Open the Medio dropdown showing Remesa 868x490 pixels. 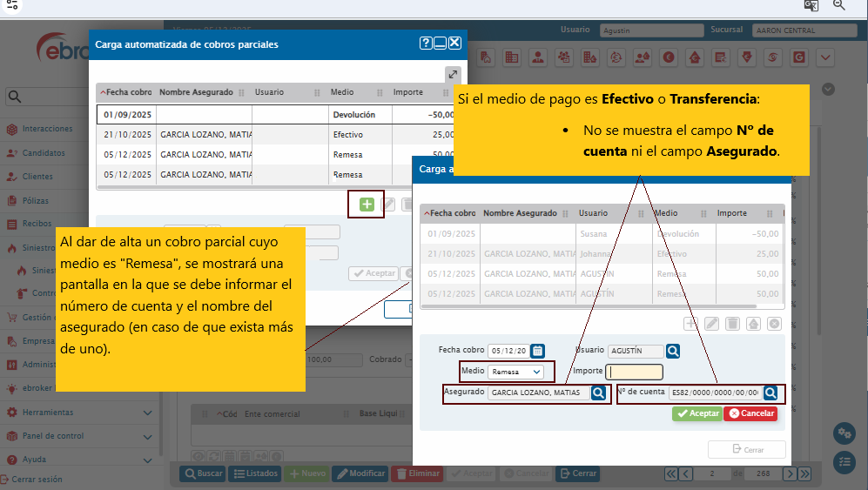click(515, 372)
